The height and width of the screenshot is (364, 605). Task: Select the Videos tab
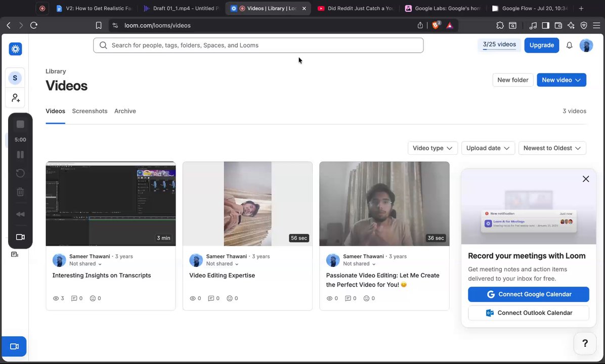55,111
